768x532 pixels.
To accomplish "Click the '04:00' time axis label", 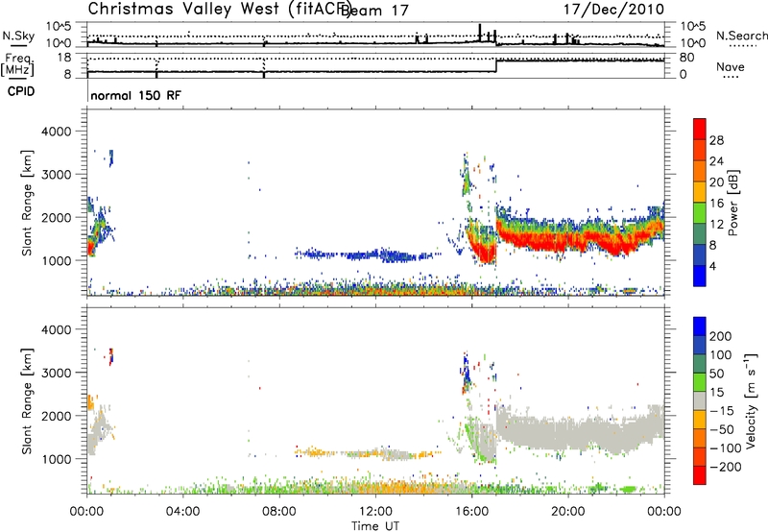I will tap(182, 512).
